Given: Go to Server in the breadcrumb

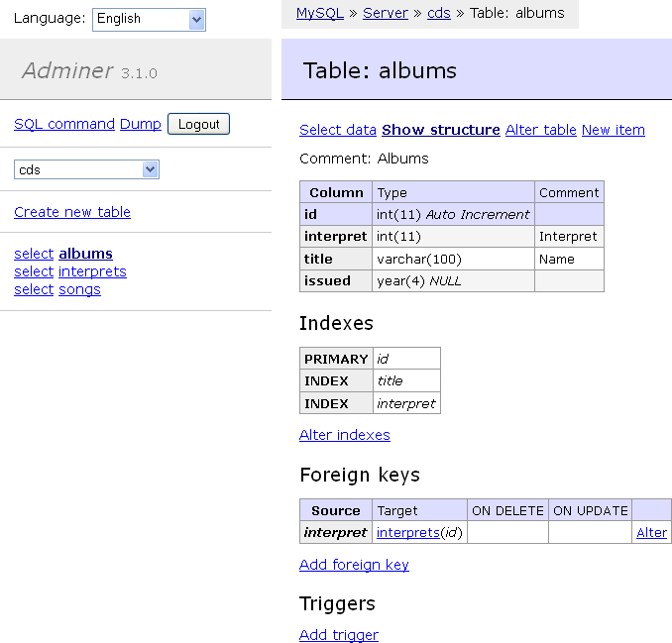Looking at the screenshot, I should (386, 13).
